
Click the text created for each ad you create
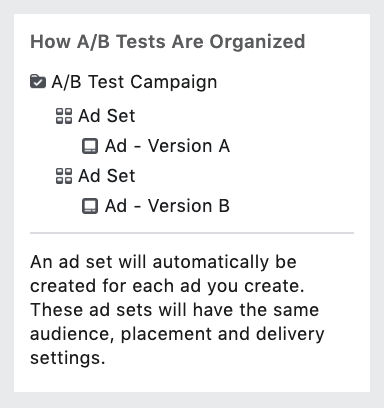click(x=167, y=286)
